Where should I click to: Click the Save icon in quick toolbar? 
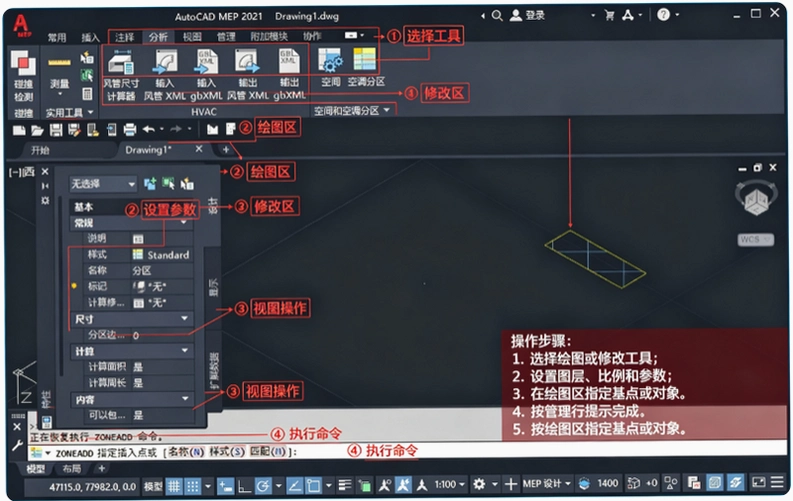[56, 130]
